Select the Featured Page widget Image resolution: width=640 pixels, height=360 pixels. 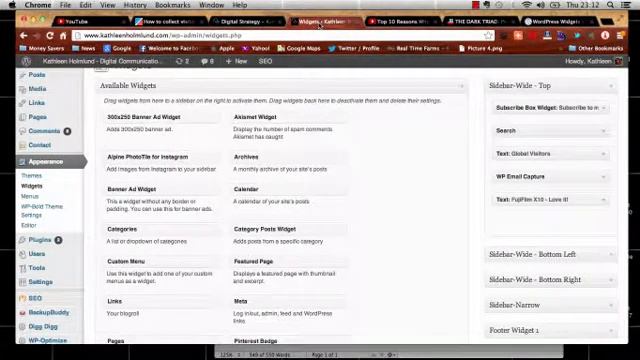(290, 262)
